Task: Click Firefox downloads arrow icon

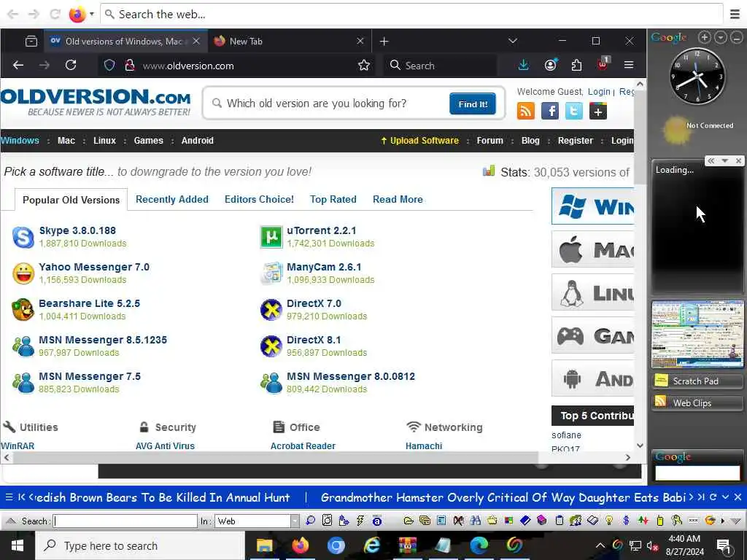Action: coord(524,65)
